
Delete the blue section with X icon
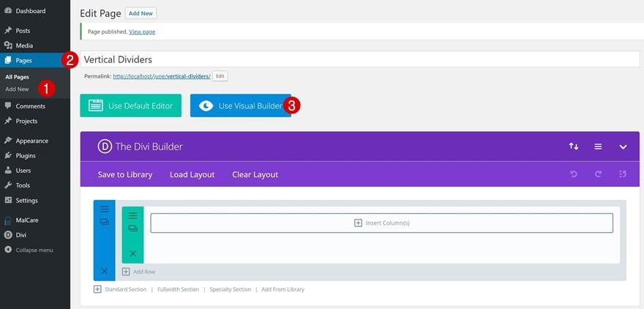point(105,271)
